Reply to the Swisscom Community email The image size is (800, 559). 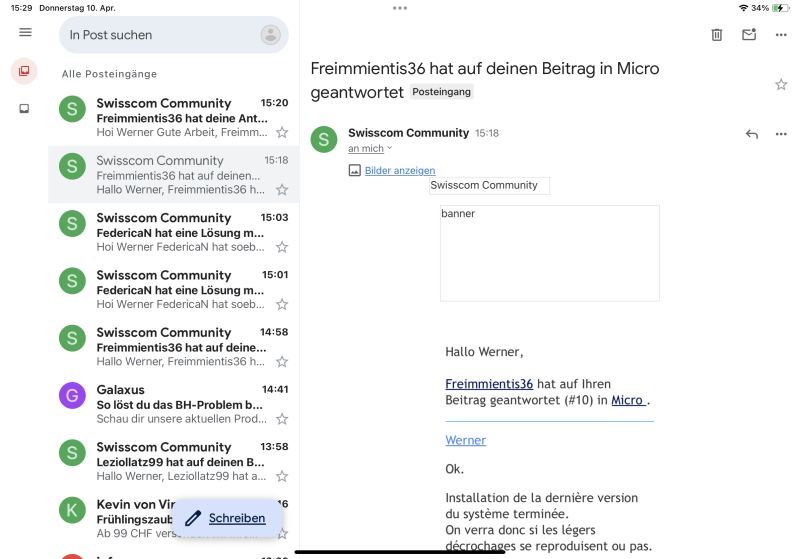[752, 134]
